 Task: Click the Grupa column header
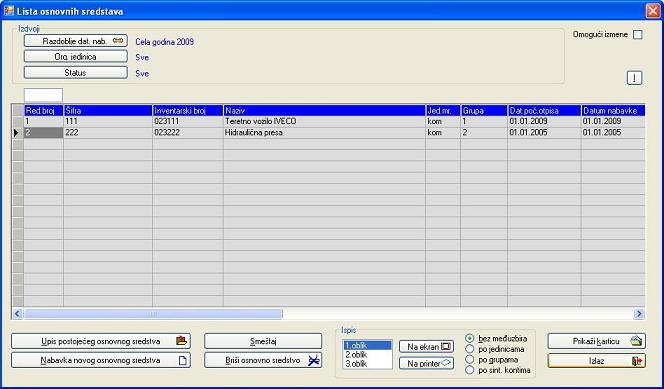[484, 110]
